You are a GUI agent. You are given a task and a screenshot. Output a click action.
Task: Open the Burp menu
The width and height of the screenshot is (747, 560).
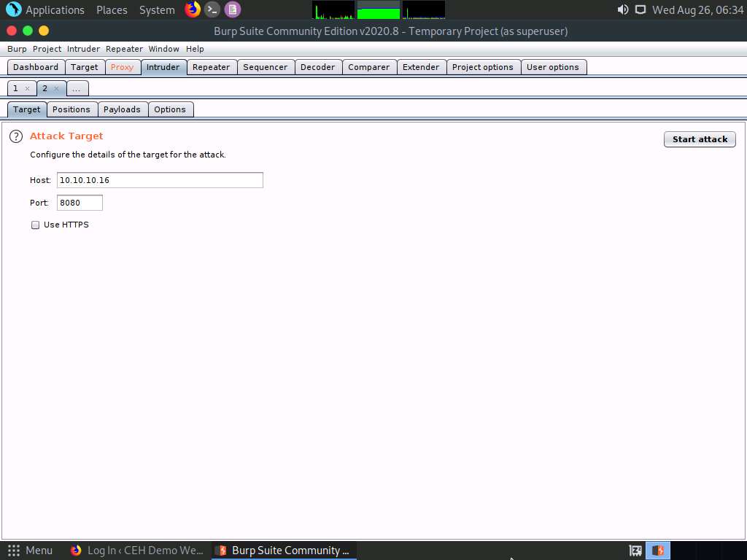pyautogui.click(x=16, y=49)
